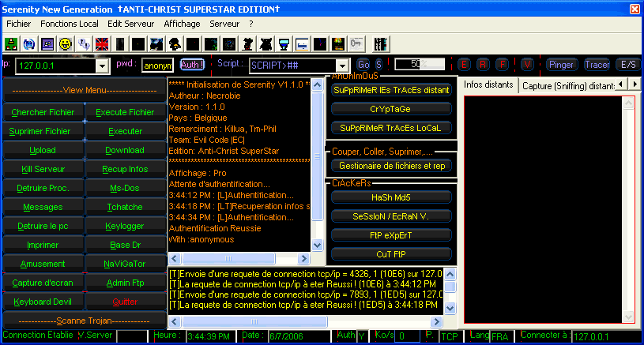Click the blue globe toolbar icon
644x345 pixels.
tap(29, 43)
